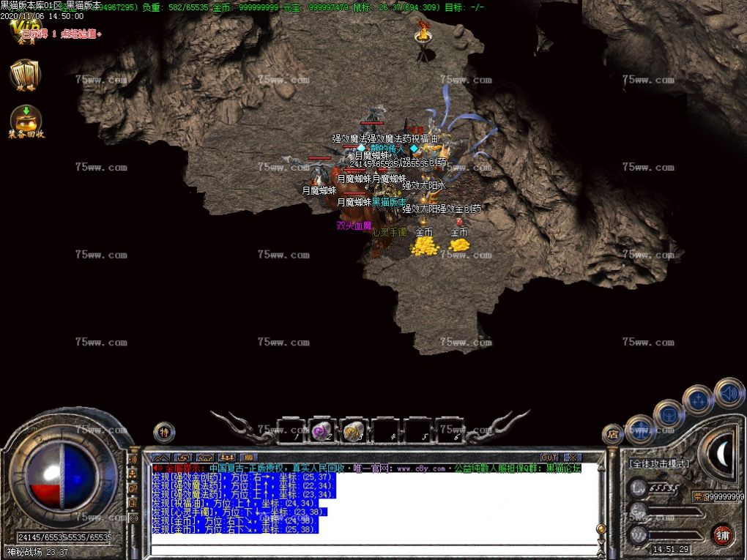Click the 14:51:29 clock readout

pyautogui.click(x=671, y=549)
